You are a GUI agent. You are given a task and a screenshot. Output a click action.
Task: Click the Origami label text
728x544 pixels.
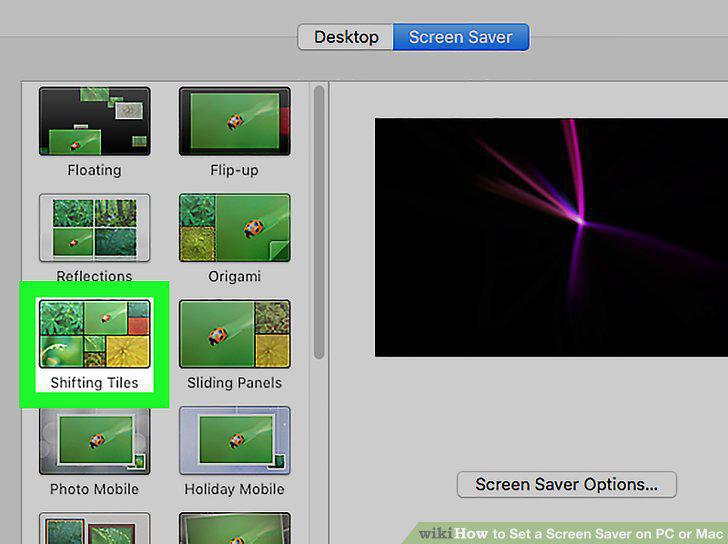tap(234, 277)
